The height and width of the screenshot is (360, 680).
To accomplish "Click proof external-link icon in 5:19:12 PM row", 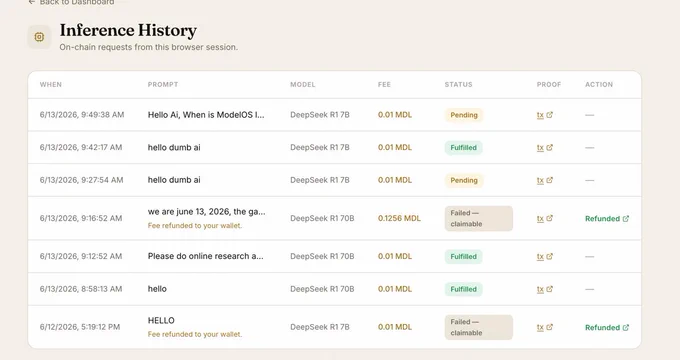I will (549, 327).
